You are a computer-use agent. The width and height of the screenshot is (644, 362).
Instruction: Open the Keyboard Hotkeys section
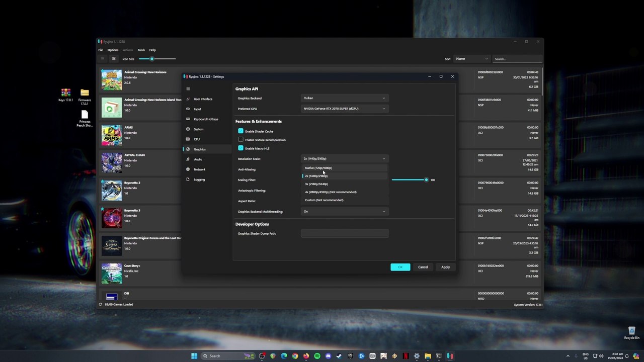point(206,119)
